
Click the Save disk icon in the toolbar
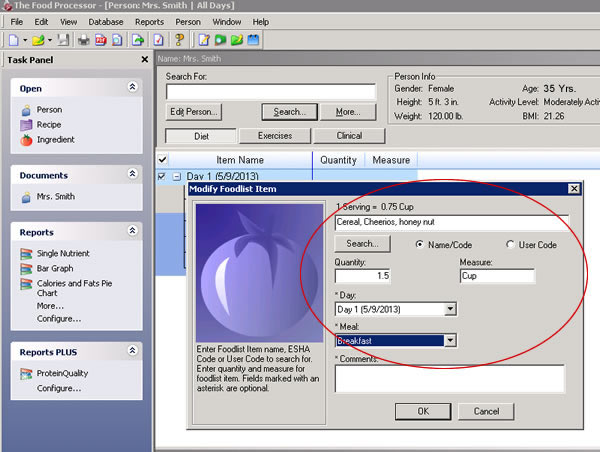(63, 40)
